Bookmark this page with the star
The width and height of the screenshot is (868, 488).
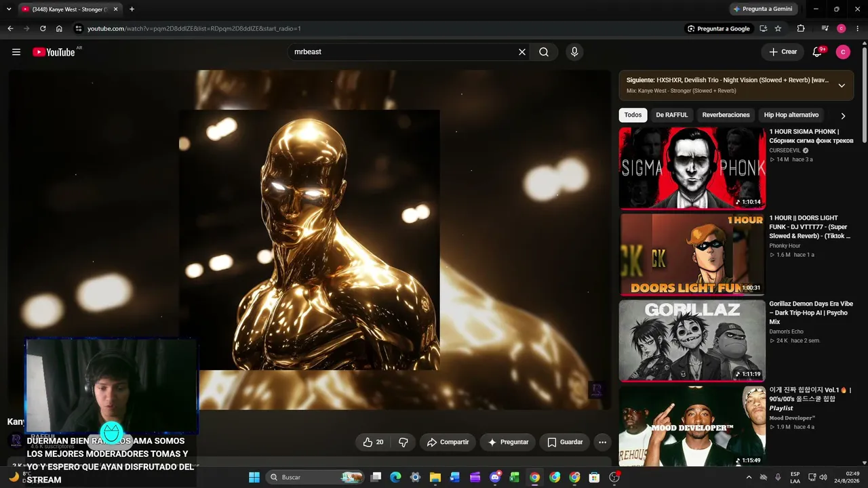[x=778, y=28]
